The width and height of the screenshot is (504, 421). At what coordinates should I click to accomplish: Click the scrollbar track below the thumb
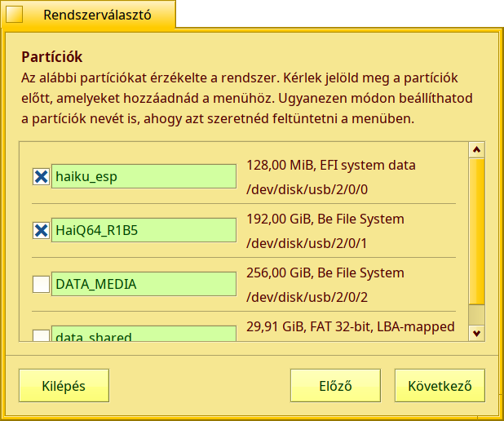pos(476,314)
